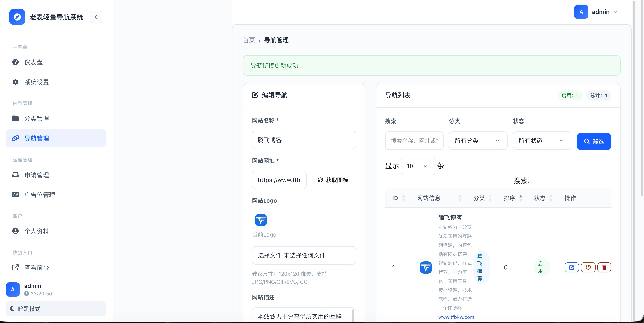Open the 所有分类 dropdown
This screenshot has width=644, height=323.
click(478, 141)
